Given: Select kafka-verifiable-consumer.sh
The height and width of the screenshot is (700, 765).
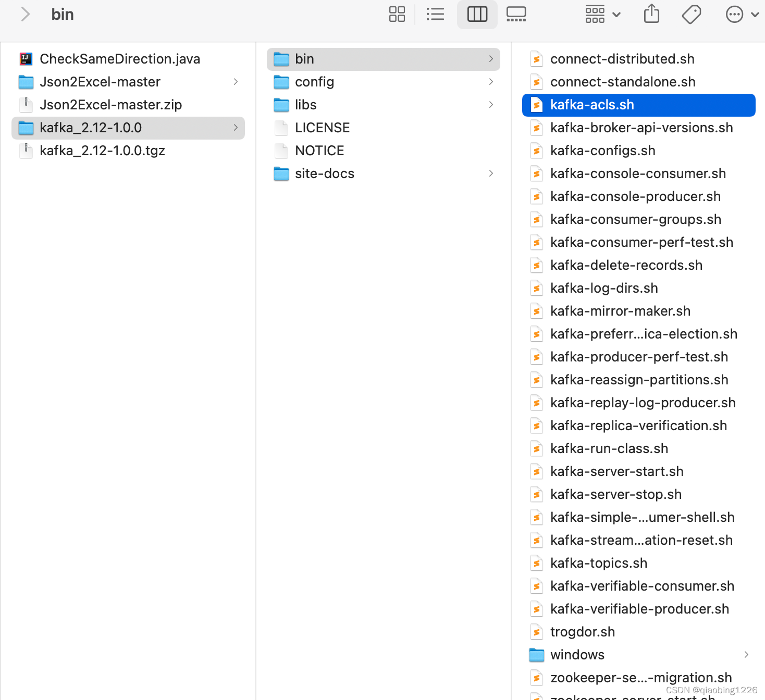Looking at the screenshot, I should (x=639, y=586).
